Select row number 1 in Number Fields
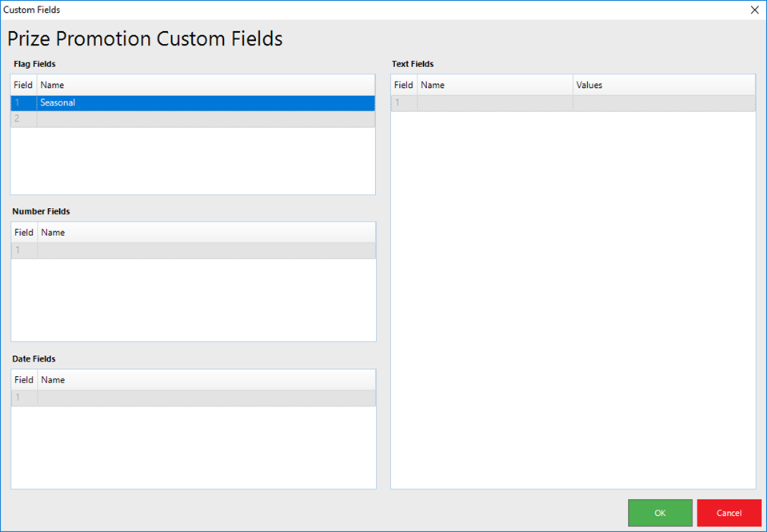Viewport: 767px width, 532px height. pyautogui.click(x=24, y=250)
